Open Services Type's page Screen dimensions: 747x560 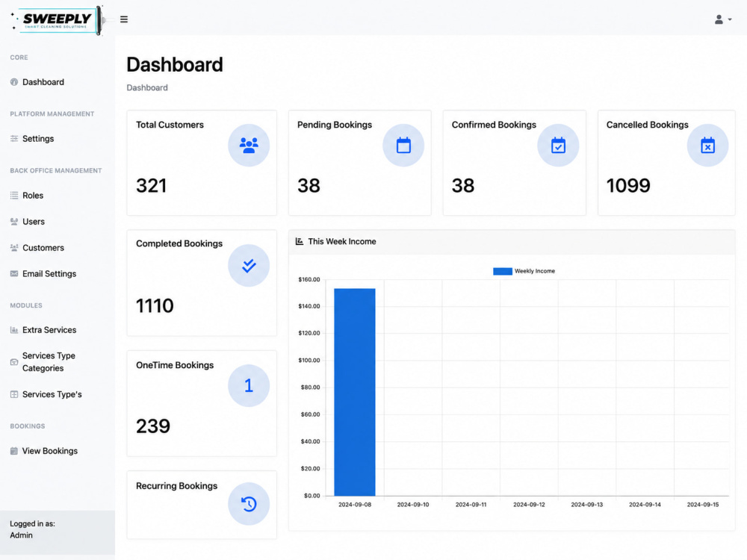coord(52,394)
